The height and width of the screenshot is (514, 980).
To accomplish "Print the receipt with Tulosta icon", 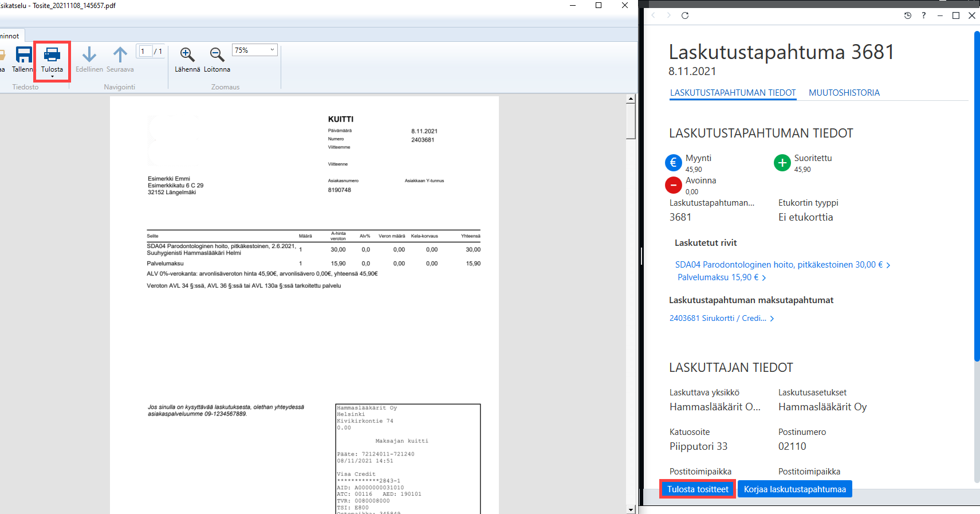I will pos(52,55).
